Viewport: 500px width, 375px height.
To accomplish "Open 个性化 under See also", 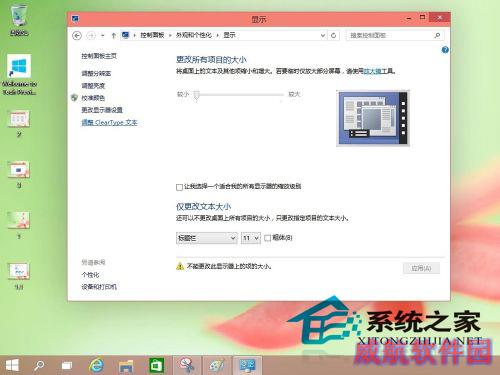I will [x=90, y=275].
